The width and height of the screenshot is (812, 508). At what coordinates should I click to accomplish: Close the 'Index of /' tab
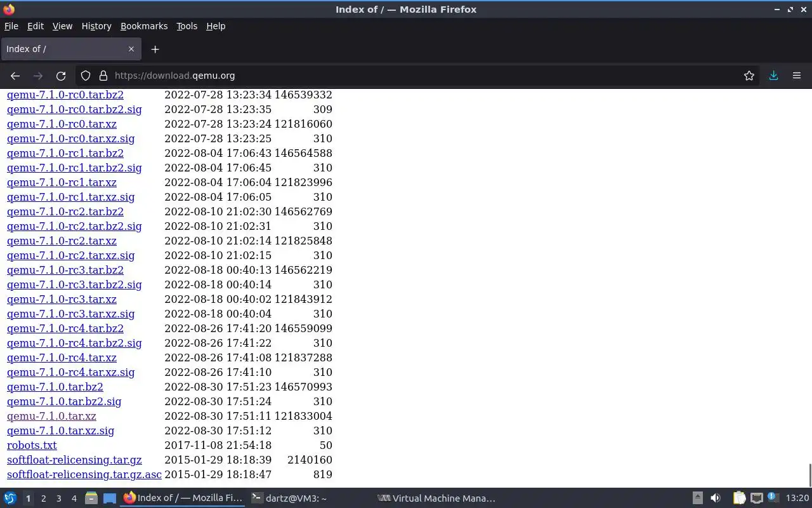coord(131,49)
